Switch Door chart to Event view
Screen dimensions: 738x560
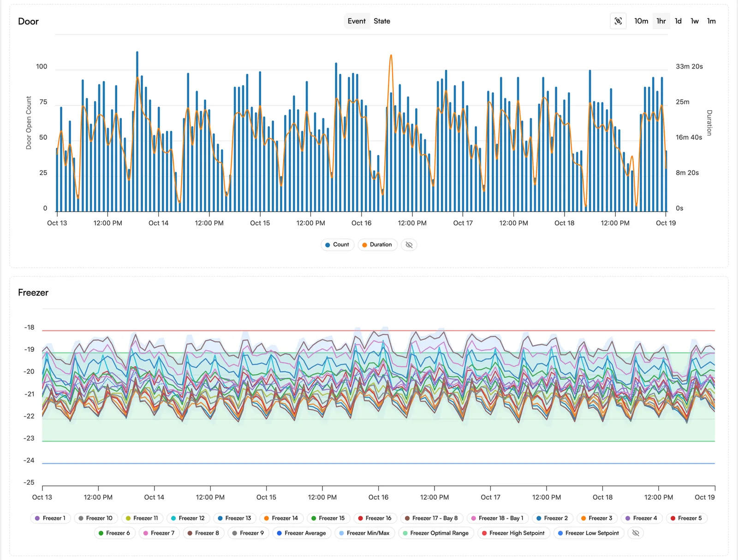click(357, 21)
